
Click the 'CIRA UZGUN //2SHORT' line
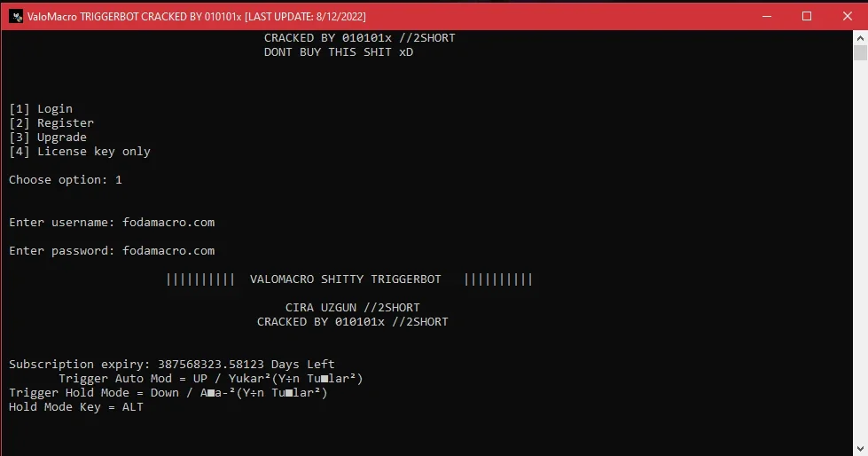353,307
